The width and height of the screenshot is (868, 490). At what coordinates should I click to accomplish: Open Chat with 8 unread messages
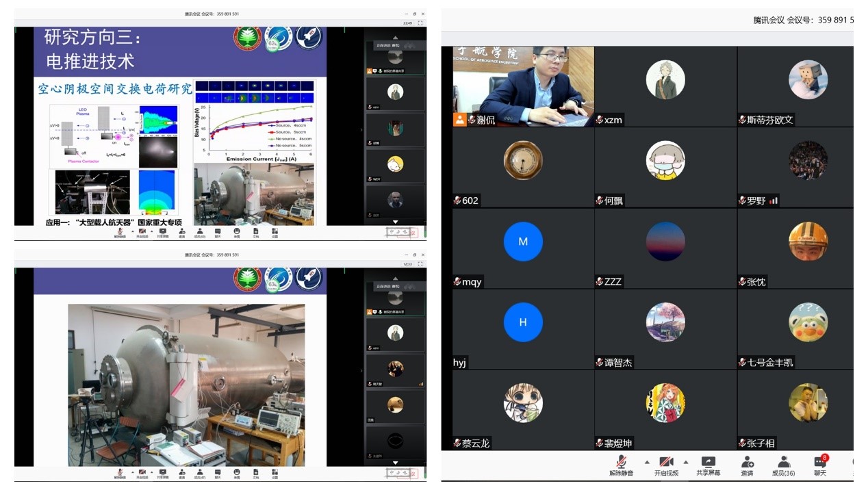click(x=819, y=463)
